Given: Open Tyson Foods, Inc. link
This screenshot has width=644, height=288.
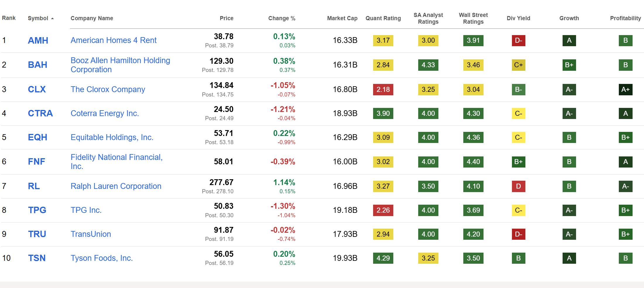Looking at the screenshot, I should (x=102, y=258).
